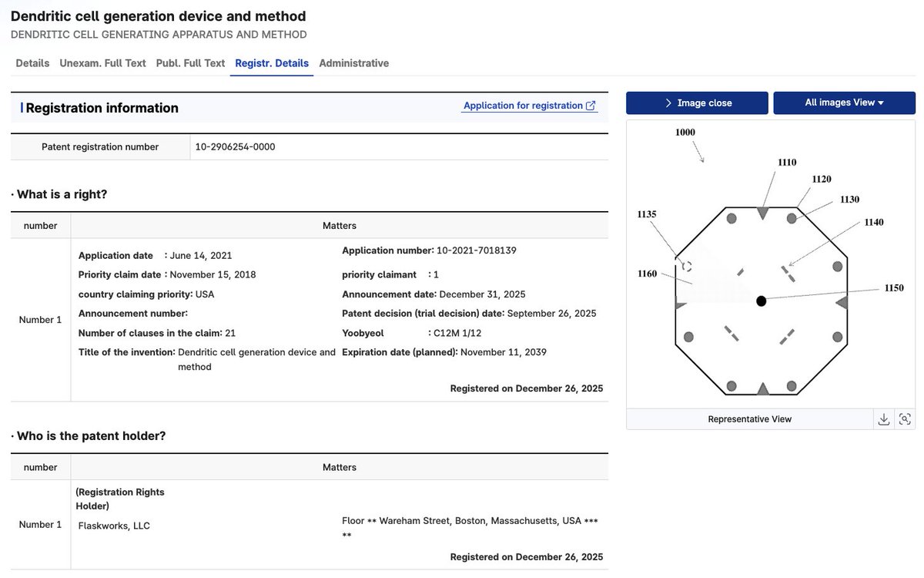Collapse panel with Image close button
This screenshot has width=924, height=578.
(x=697, y=102)
